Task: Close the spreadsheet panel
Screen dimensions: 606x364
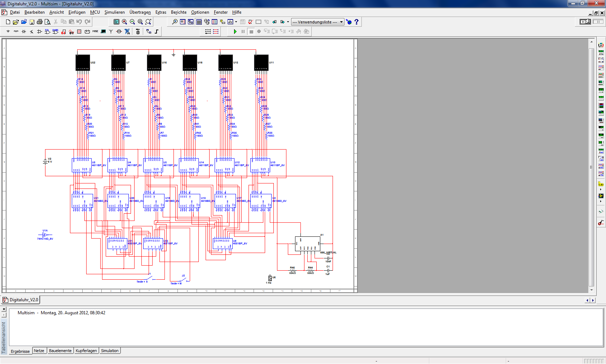Action: coord(4,309)
